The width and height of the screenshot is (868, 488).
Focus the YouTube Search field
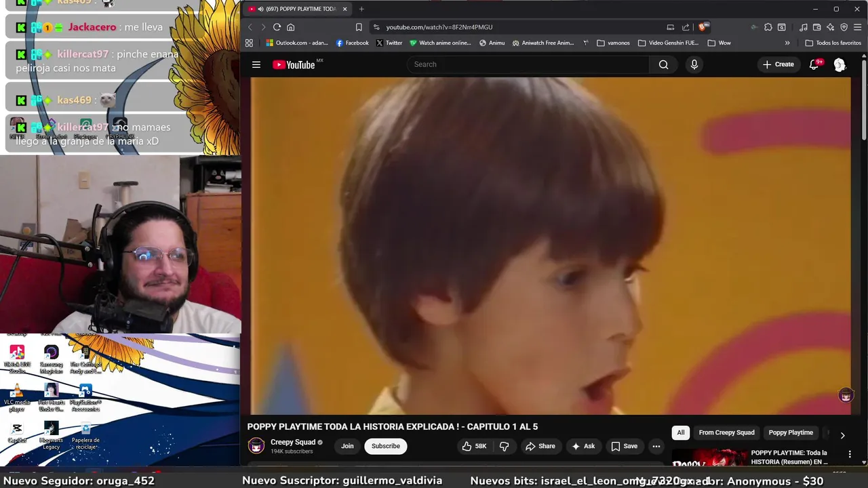(529, 64)
